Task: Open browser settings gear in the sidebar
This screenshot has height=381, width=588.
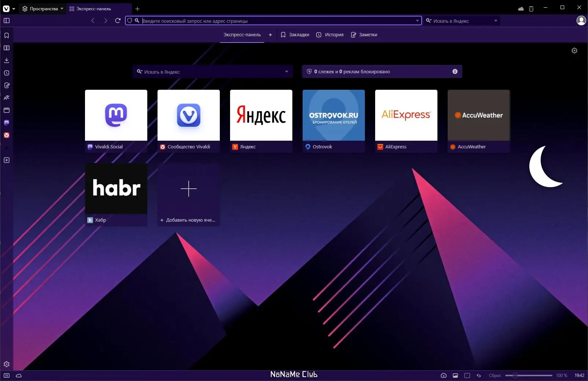Action: tap(7, 364)
